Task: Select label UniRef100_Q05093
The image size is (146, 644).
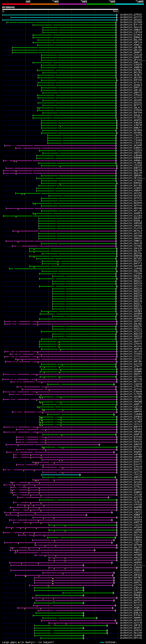Action: (131, 631)
